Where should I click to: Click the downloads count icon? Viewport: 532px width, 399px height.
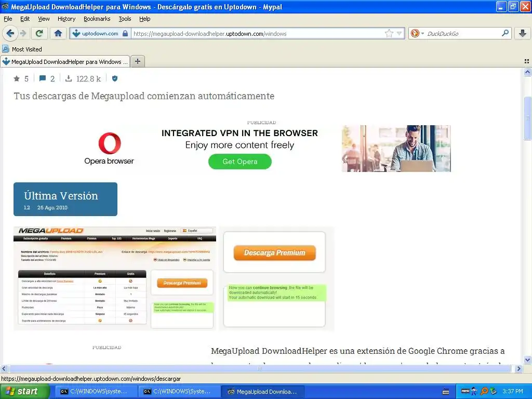pos(69,79)
